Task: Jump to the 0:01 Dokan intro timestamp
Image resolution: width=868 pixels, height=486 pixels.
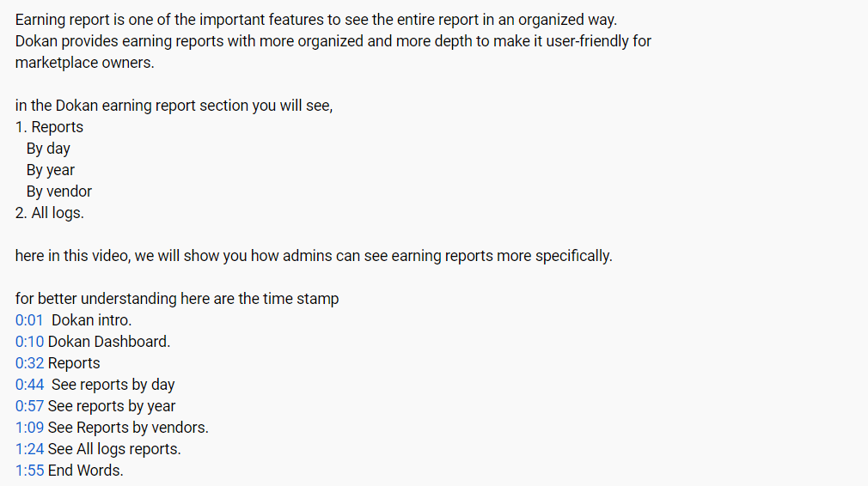Action: pyautogui.click(x=28, y=320)
